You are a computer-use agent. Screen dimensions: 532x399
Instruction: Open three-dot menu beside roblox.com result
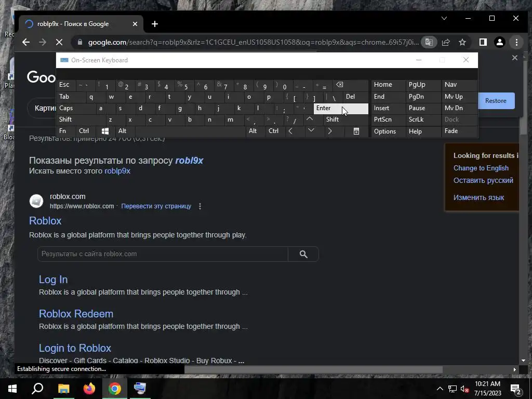pos(200,206)
